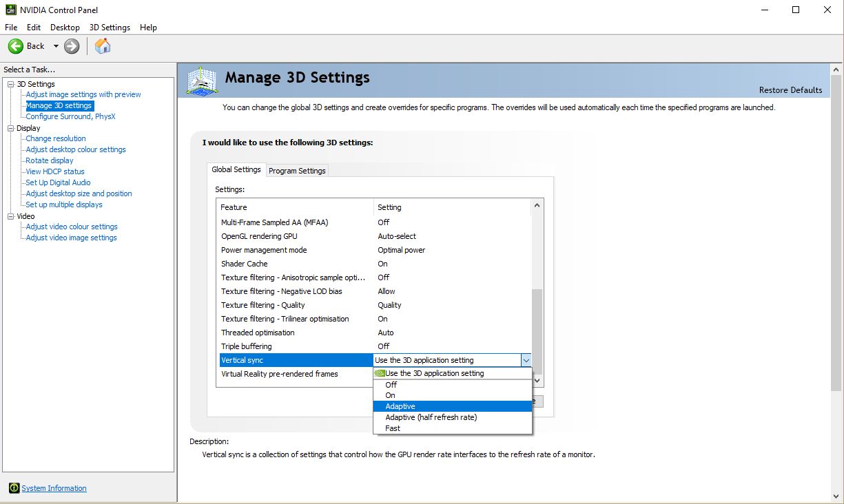Click the Setting column header
Screen dimensions: 844x504
pyautogui.click(x=453, y=207)
